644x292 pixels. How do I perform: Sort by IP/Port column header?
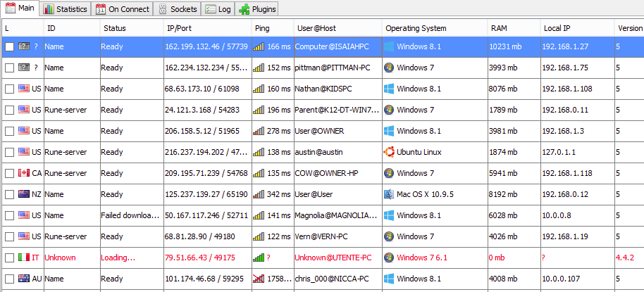coord(208,28)
